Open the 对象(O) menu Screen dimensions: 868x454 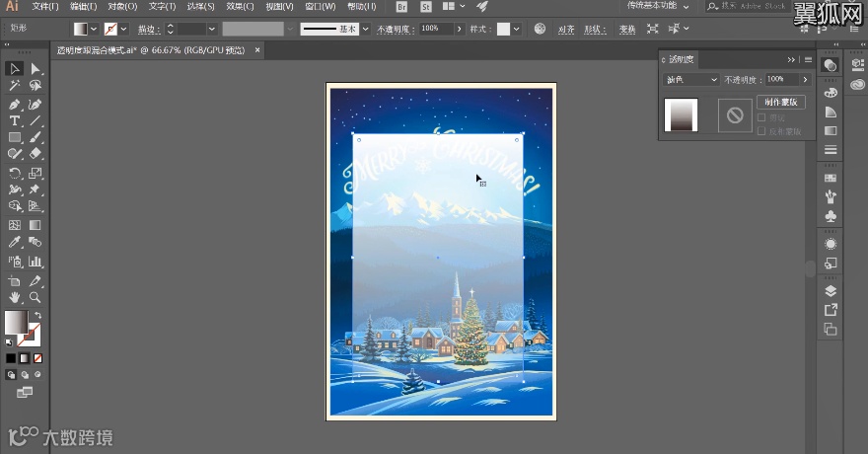pos(122,7)
